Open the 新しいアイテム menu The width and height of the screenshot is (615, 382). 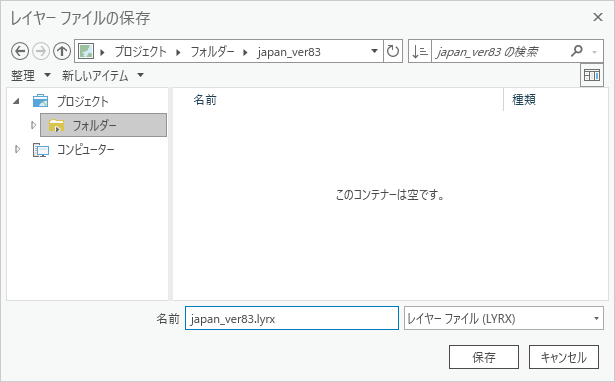(x=103, y=75)
